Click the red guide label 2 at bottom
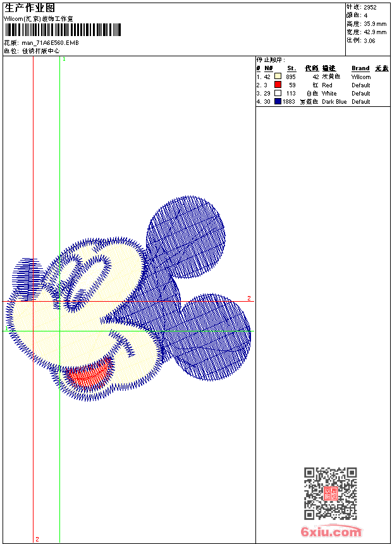The image size is (392, 544). [x=37, y=539]
